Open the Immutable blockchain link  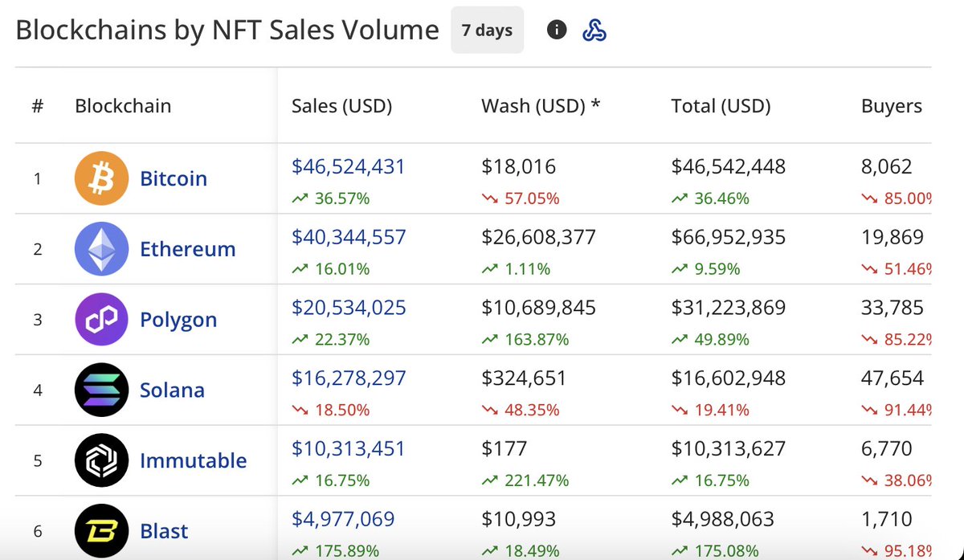pyautogui.click(x=194, y=460)
